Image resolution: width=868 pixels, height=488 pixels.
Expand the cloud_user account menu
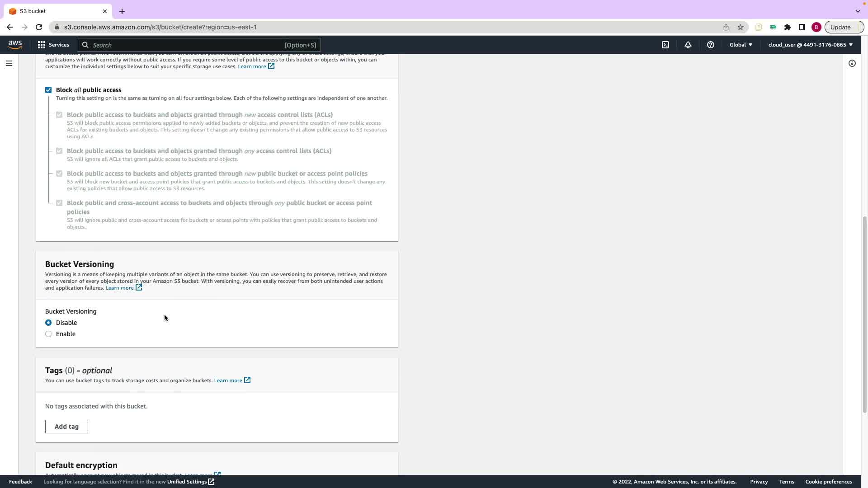[x=810, y=45]
